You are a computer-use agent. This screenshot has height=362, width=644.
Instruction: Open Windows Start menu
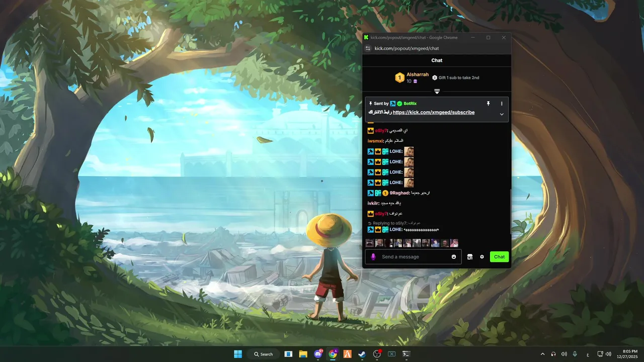(238, 354)
